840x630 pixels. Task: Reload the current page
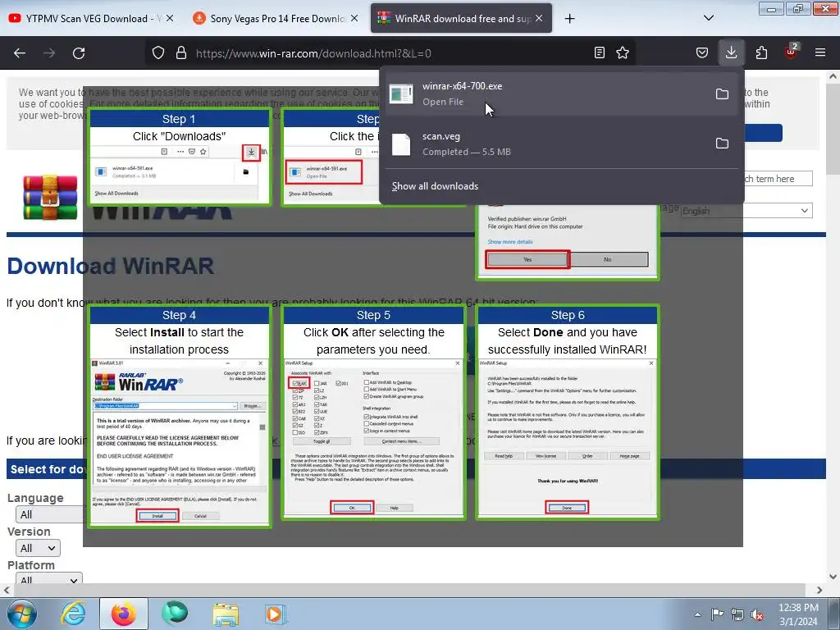coord(79,53)
